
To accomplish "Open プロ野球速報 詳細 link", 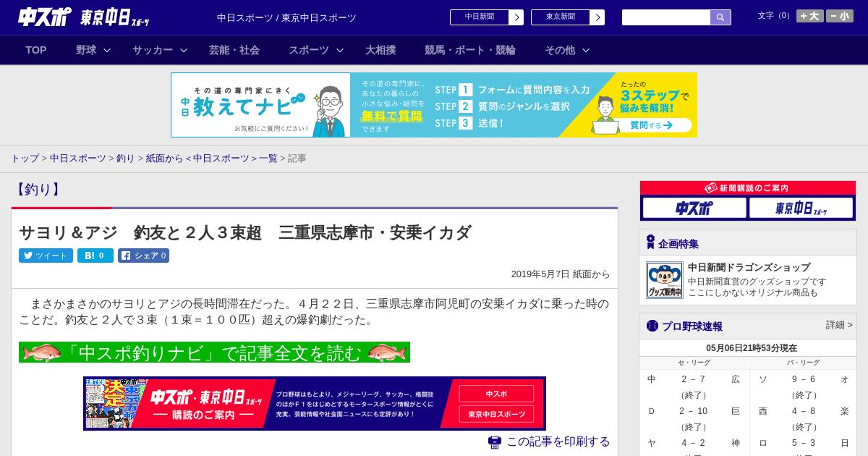I will (839, 325).
